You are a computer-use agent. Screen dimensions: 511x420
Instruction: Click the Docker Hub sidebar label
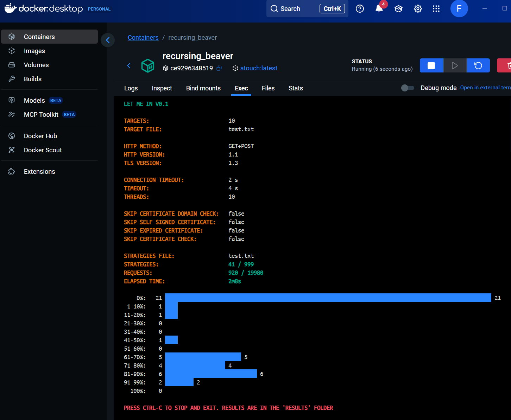click(x=40, y=136)
